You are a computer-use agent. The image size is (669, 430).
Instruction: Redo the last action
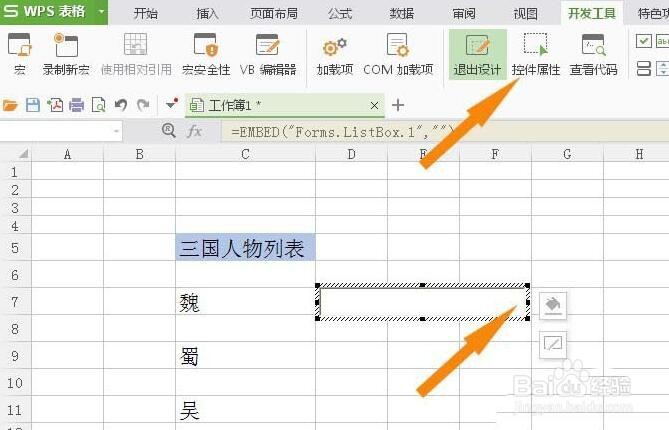tap(143, 105)
